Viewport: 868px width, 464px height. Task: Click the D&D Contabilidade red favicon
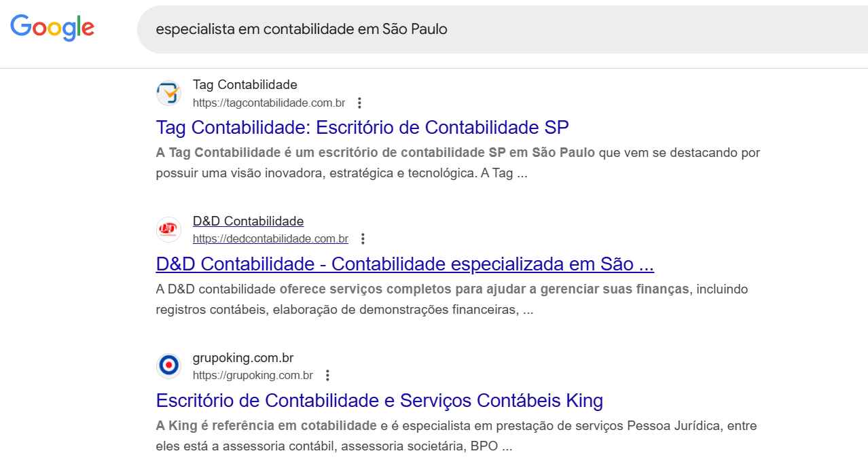tap(168, 230)
